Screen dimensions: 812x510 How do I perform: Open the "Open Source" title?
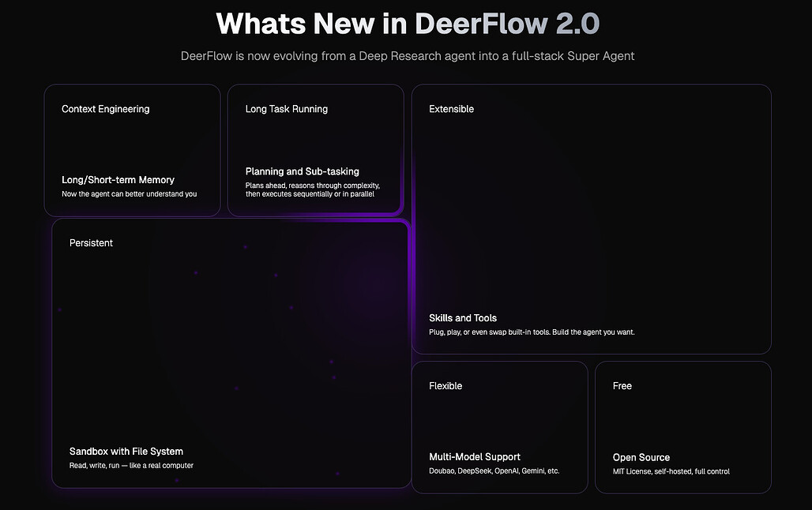[641, 457]
